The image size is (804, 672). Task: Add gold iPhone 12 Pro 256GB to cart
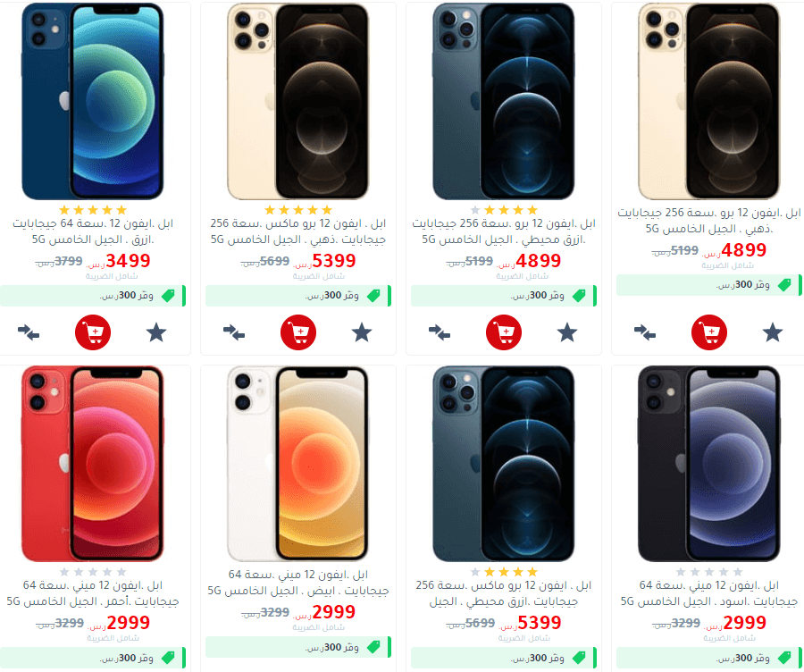pyautogui.click(x=709, y=332)
